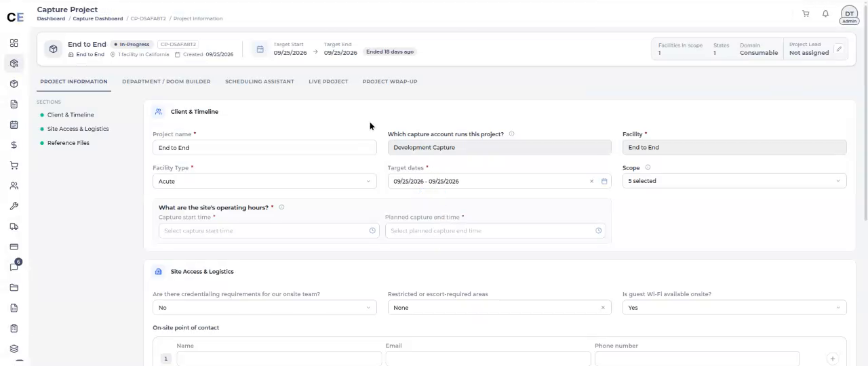
Task: Open the calendar sidebar icon
Action: pos(14,125)
